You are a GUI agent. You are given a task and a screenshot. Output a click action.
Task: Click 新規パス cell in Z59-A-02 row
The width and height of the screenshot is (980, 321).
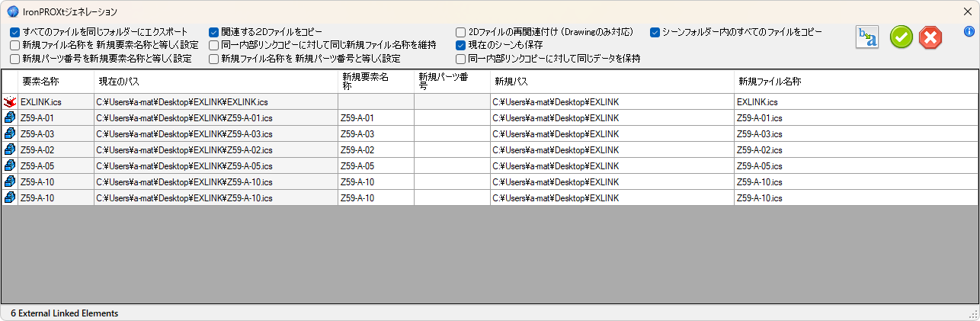[612, 149]
